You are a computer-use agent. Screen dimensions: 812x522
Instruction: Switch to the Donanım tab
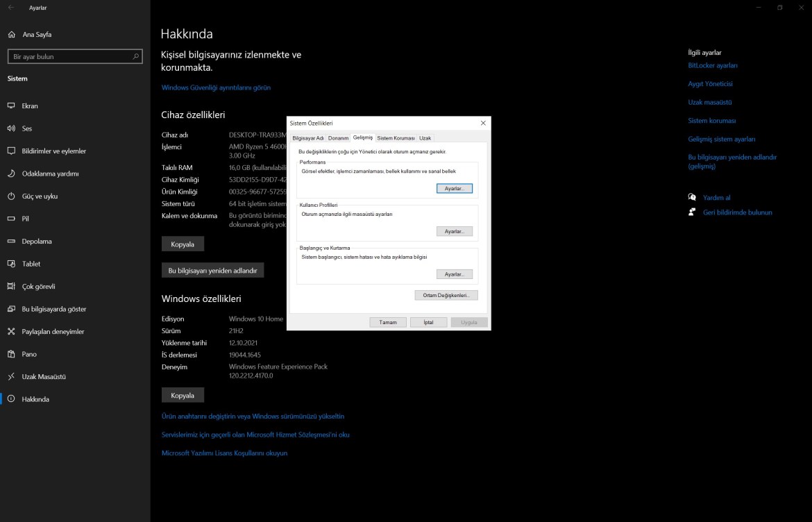[x=339, y=137]
